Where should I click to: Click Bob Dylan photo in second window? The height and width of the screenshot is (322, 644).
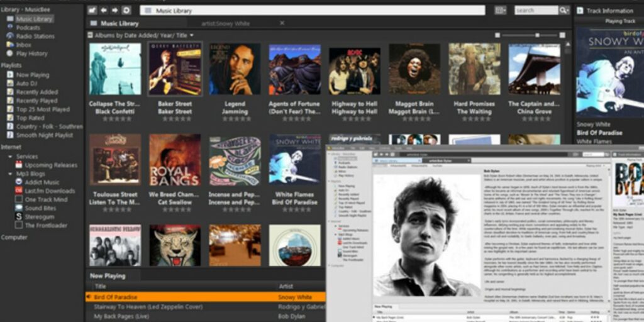(x=427, y=236)
